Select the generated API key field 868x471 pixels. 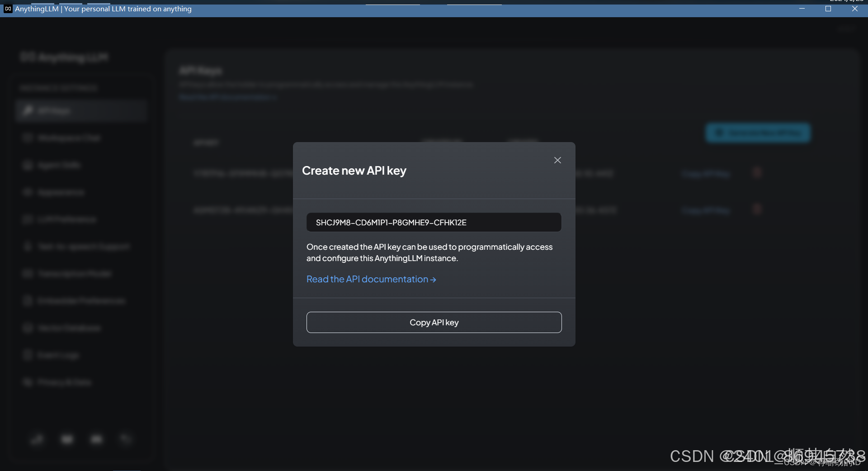(434, 222)
